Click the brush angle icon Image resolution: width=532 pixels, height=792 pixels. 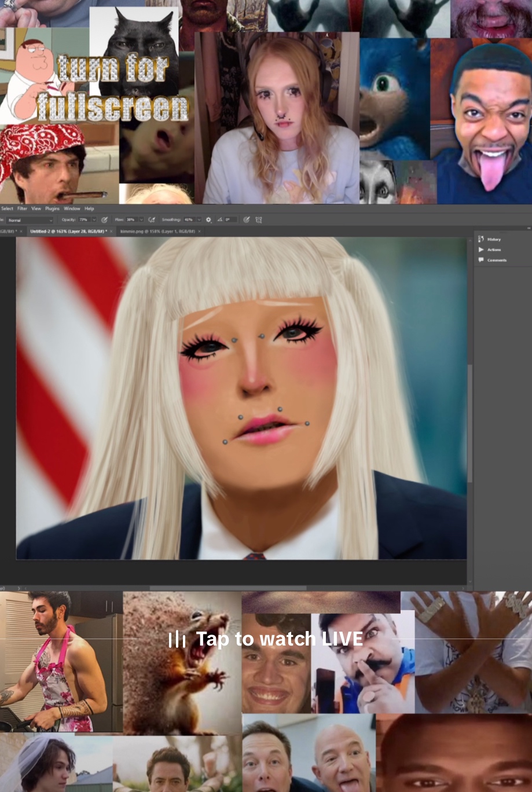click(219, 220)
